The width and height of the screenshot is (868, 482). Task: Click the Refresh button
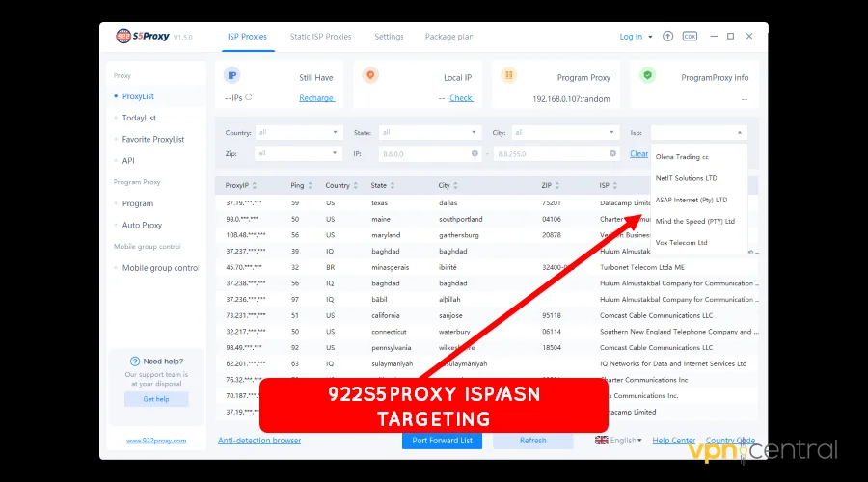click(532, 441)
